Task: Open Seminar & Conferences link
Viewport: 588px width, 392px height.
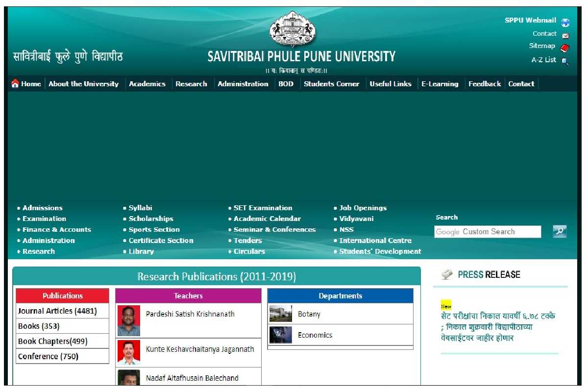Action: coord(274,229)
